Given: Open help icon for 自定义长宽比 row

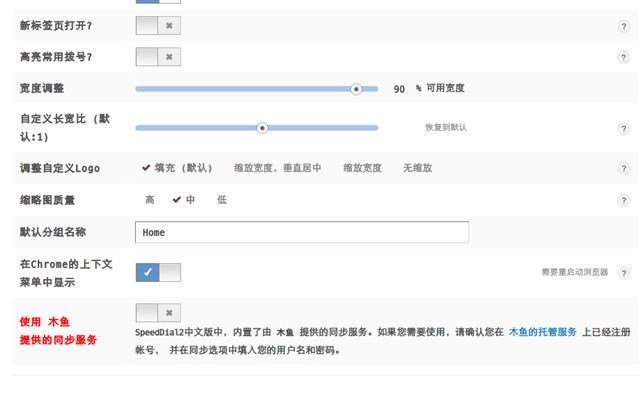Looking at the screenshot, I should (623, 129).
